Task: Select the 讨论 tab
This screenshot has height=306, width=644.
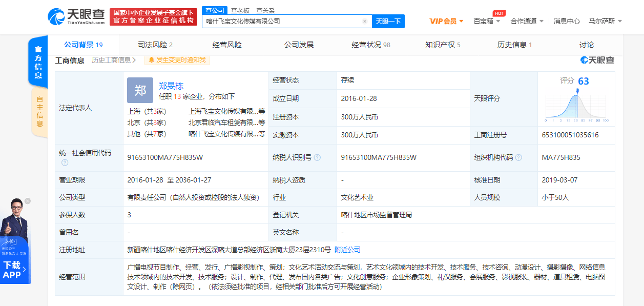Action: (587, 45)
